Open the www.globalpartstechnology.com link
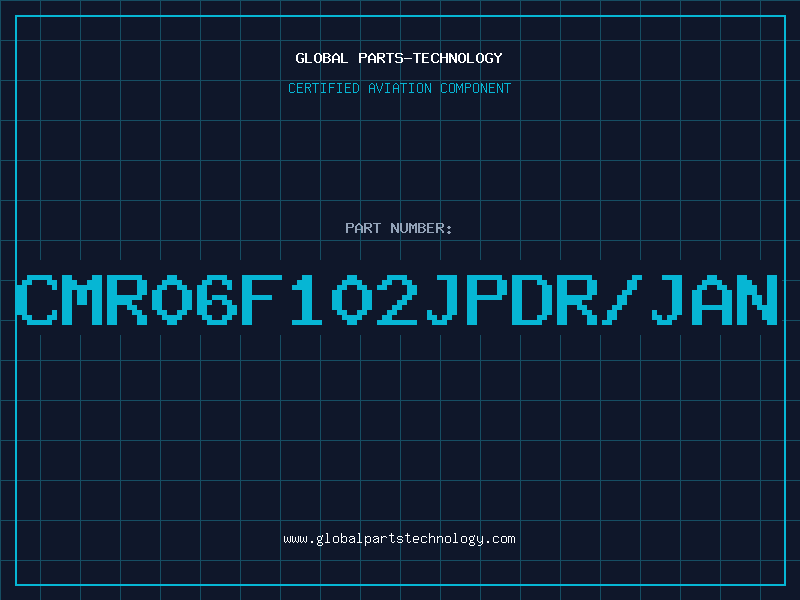This screenshot has width=800, height=600. [x=399, y=539]
